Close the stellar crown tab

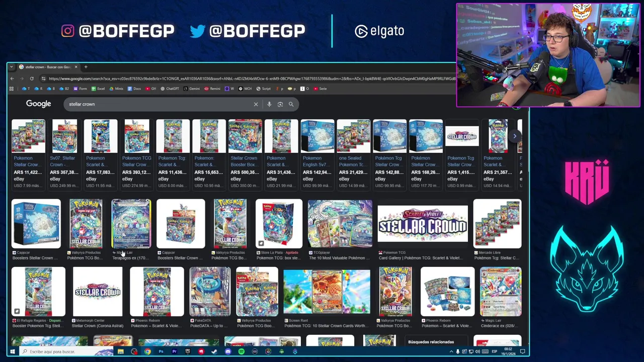click(76, 67)
